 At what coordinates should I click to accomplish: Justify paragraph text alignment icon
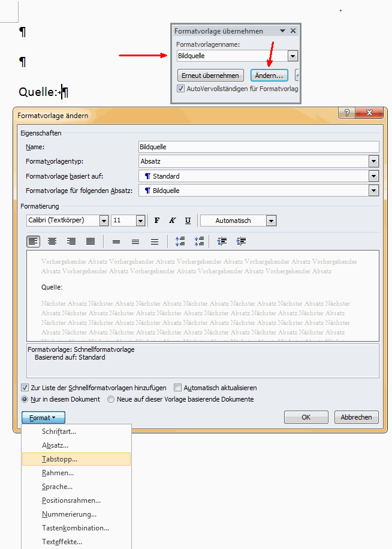pyautogui.click(x=91, y=242)
